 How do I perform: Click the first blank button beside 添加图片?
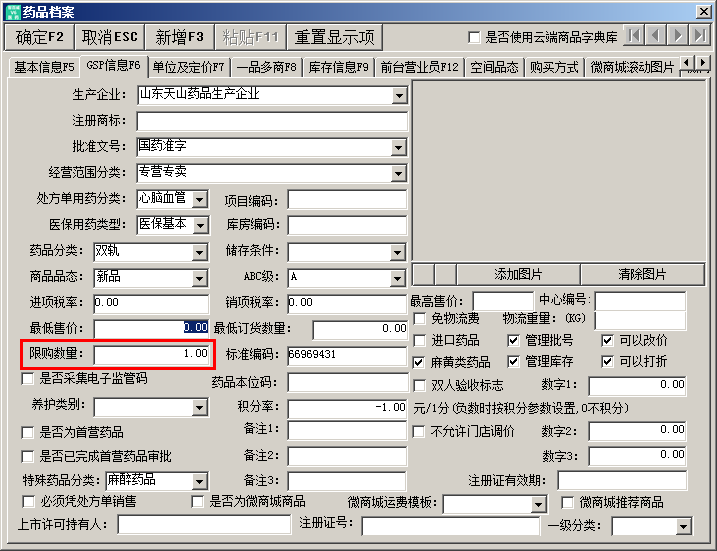click(423, 274)
